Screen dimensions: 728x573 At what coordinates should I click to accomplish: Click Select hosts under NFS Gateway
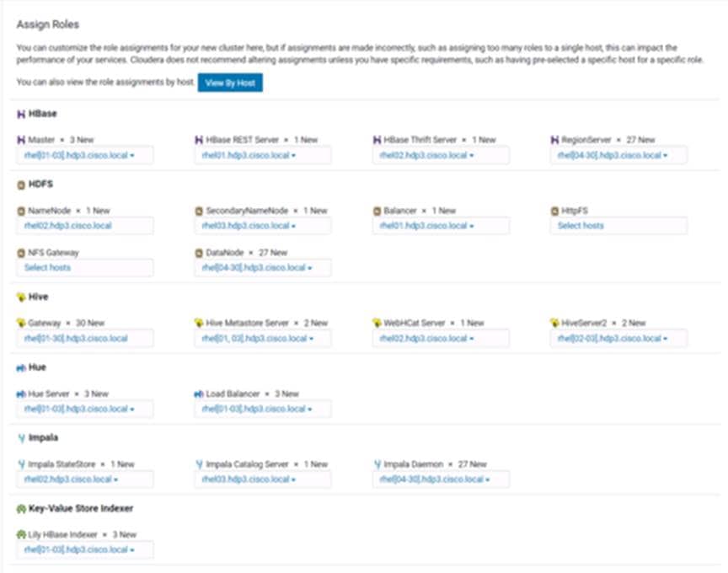point(47,267)
